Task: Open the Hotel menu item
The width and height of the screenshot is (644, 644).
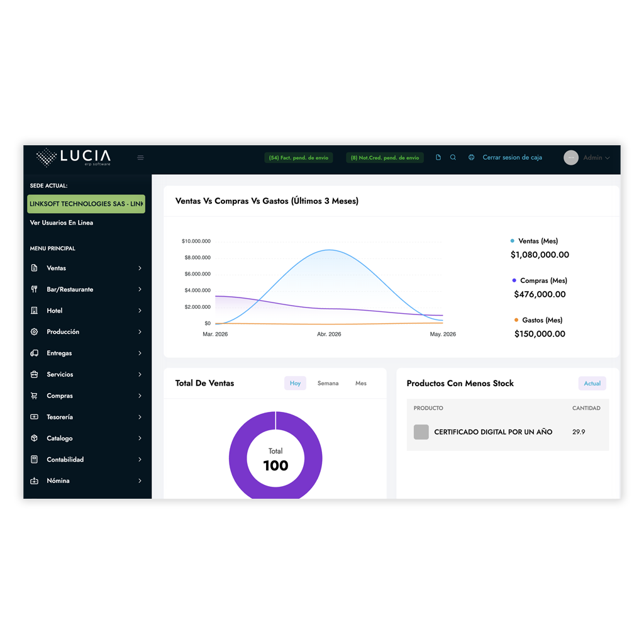Action: (87, 311)
